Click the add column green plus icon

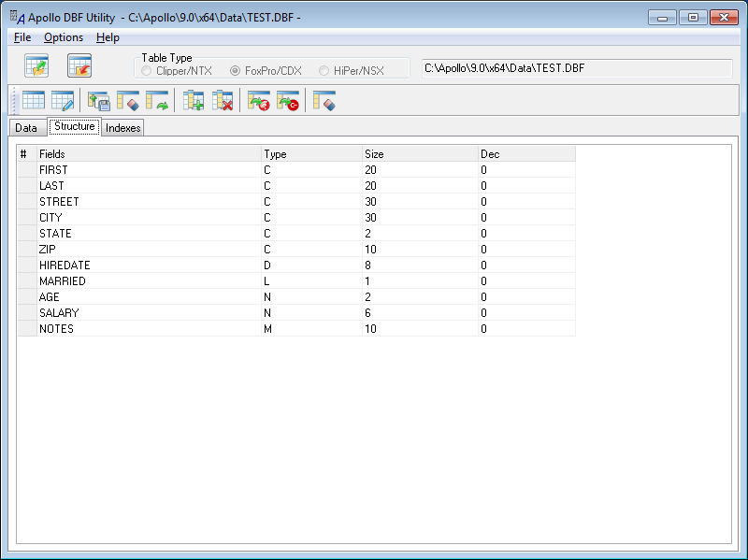pyautogui.click(x=194, y=101)
